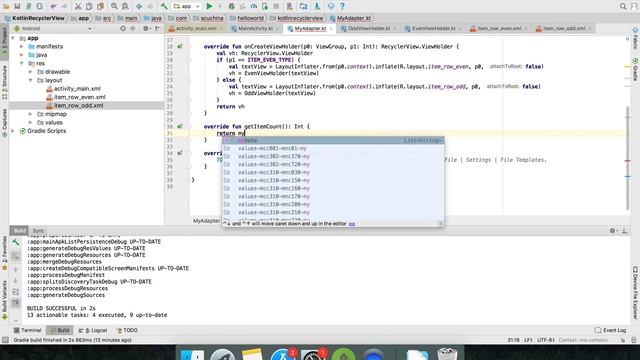Click the helloworld breadcrumb
This screenshot has width=640, height=360.
pos(250,18)
